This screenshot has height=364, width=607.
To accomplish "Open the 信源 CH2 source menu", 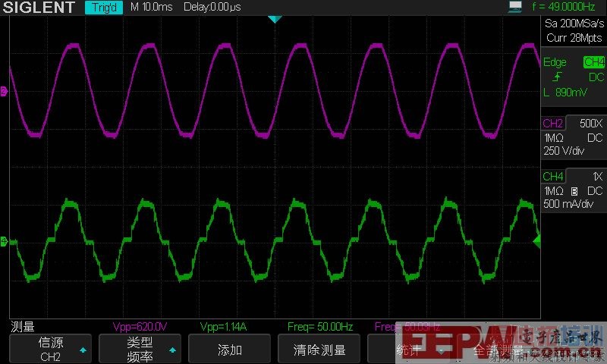I will [x=50, y=349].
